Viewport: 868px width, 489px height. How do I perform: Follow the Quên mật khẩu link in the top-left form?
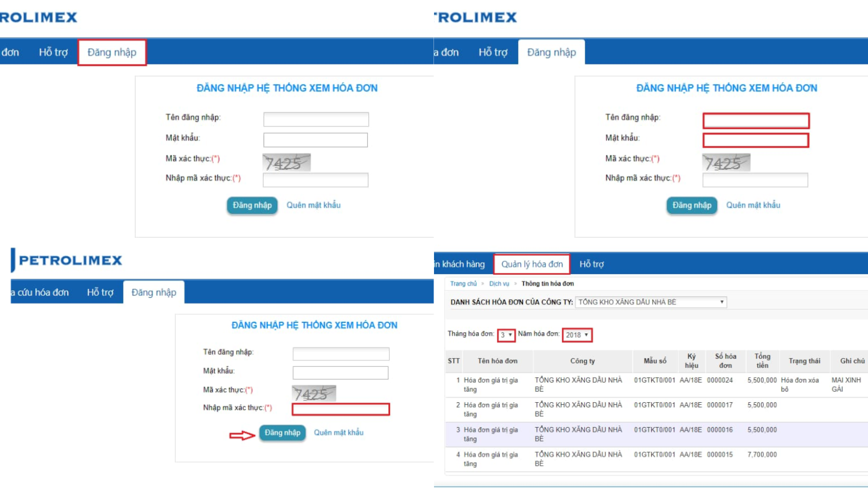[314, 205]
